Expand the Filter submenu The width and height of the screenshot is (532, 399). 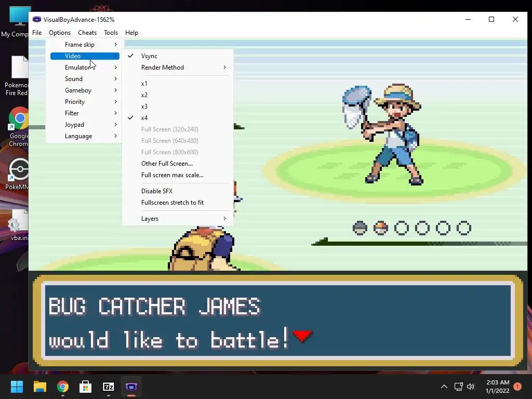pyautogui.click(x=85, y=113)
